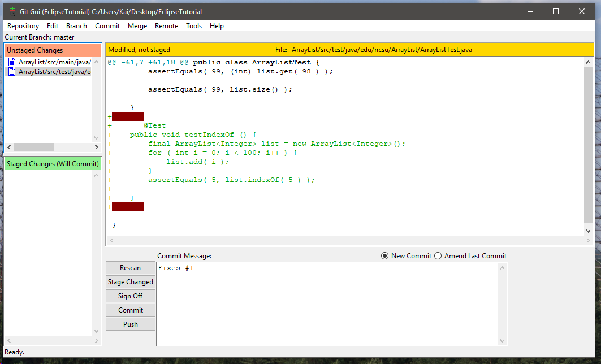601x364 pixels.
Task: Click inside the Commit Message text area
Action: 328,304
